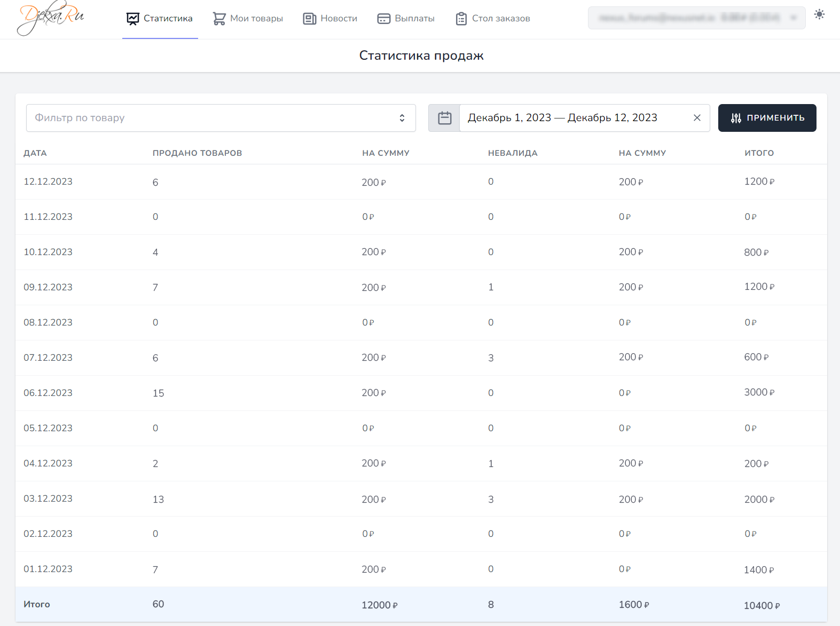Select the 01.12.2023 date cell

pyautogui.click(x=48, y=569)
